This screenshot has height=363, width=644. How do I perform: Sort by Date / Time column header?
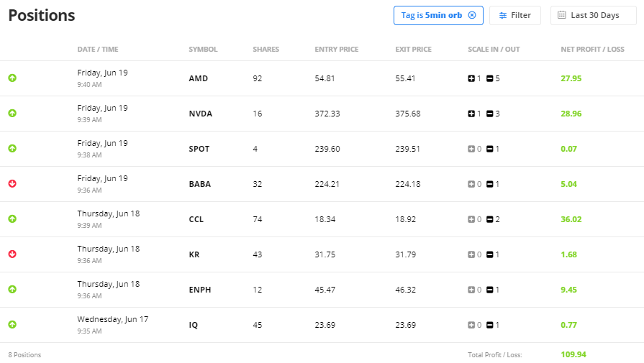(x=98, y=49)
